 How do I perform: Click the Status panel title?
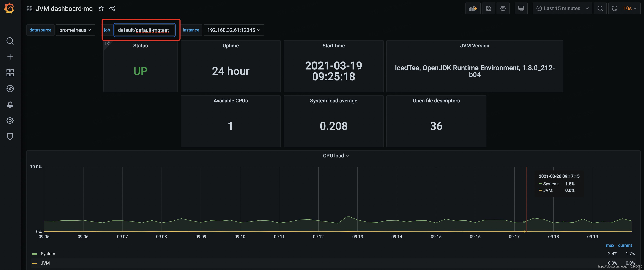point(140,46)
